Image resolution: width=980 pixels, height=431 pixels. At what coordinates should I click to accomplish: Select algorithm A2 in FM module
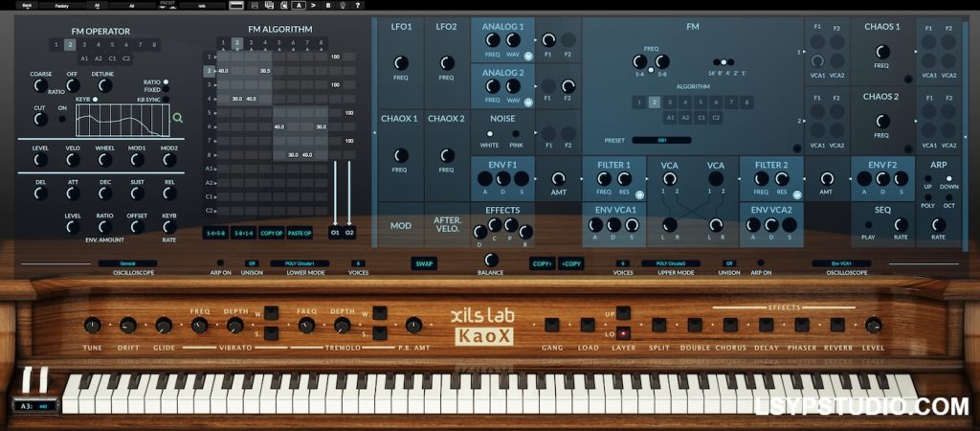[685, 117]
